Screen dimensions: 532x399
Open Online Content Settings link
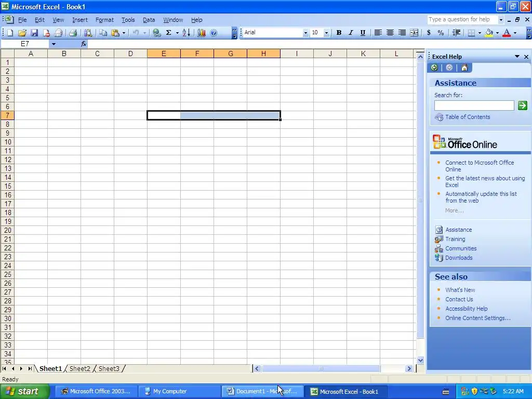478,318
